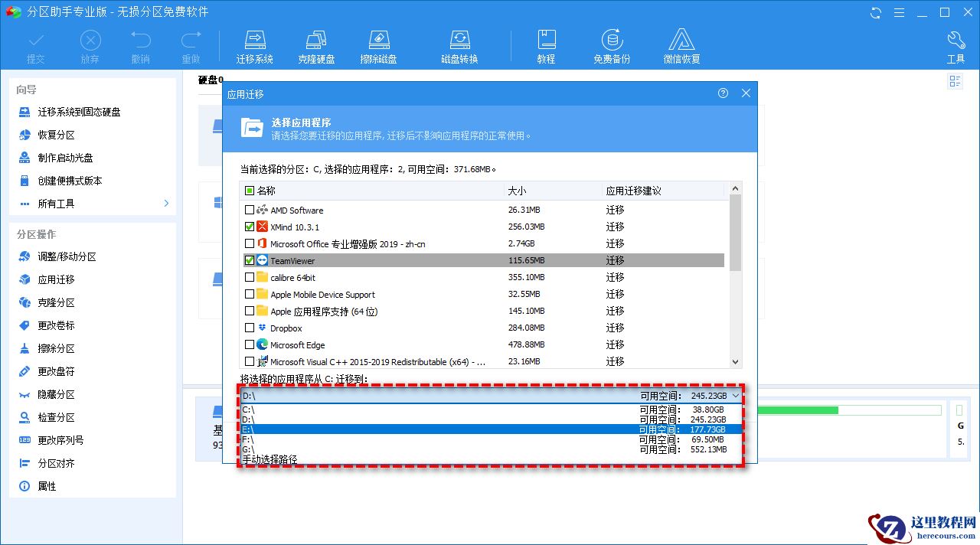Check the AMD Software checkbox
980x545 pixels.
(249, 210)
